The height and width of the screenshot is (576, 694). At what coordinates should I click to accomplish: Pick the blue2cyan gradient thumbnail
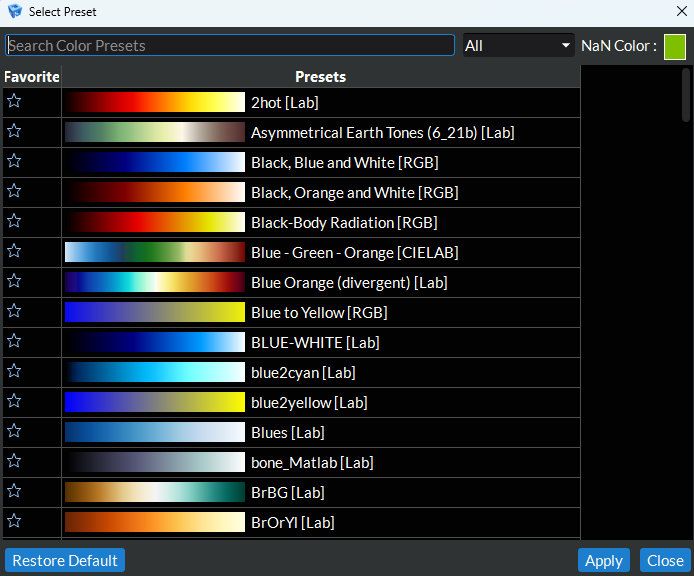(155, 372)
